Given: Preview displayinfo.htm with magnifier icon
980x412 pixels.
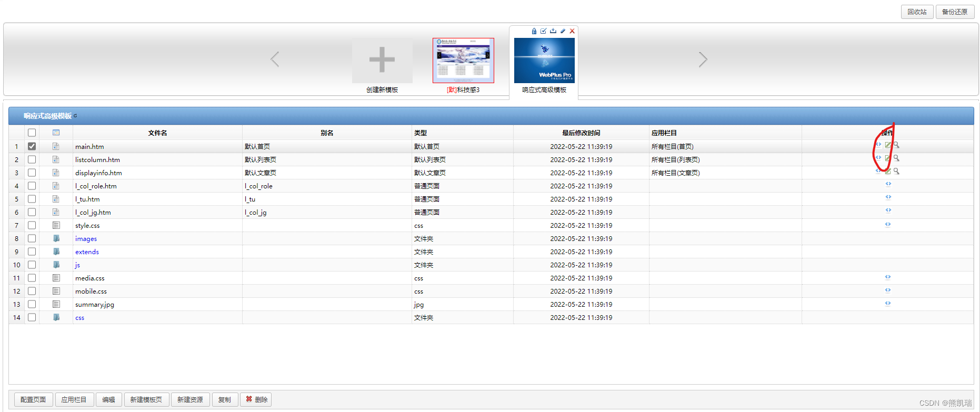Looking at the screenshot, I should [x=896, y=171].
